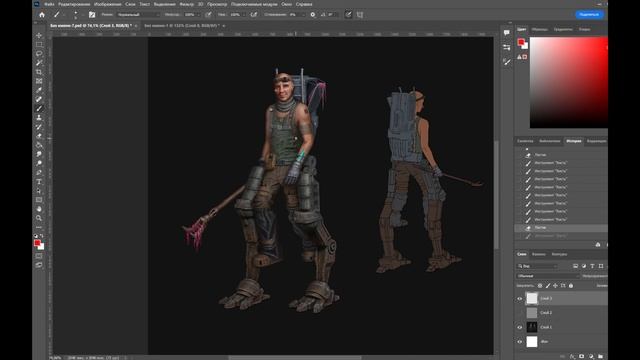Select the Zoom tool

click(39, 218)
